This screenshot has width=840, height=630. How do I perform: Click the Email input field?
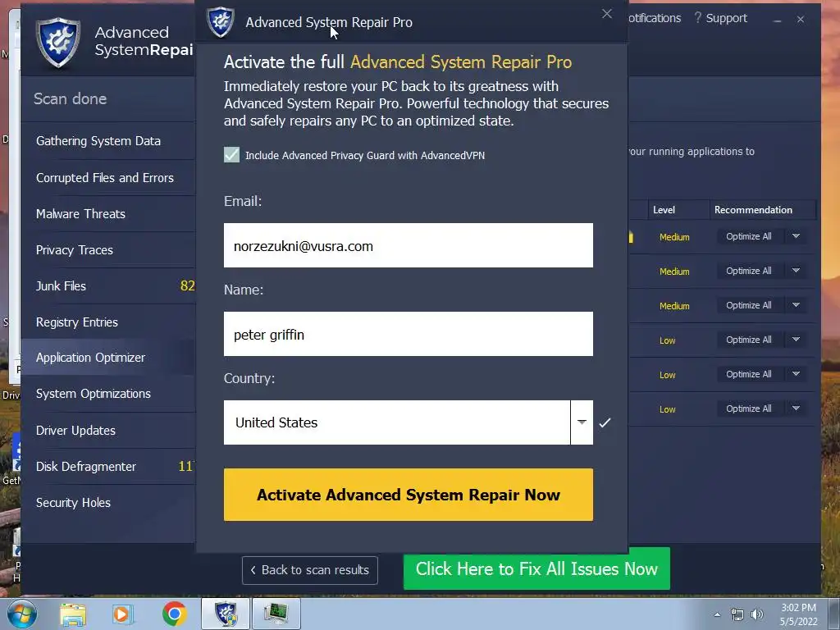409,245
